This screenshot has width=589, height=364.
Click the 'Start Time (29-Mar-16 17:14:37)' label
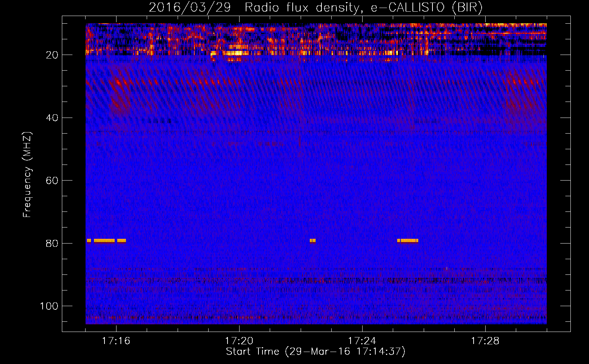click(x=316, y=352)
